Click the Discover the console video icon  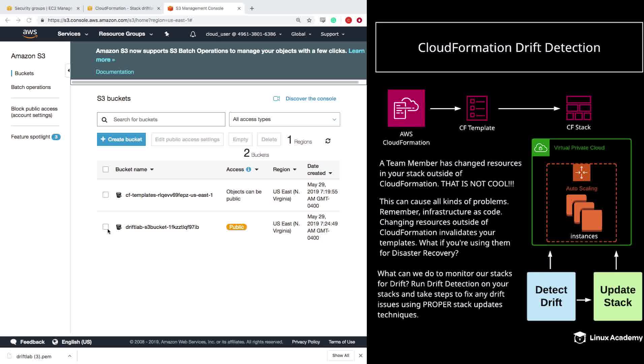(x=277, y=98)
